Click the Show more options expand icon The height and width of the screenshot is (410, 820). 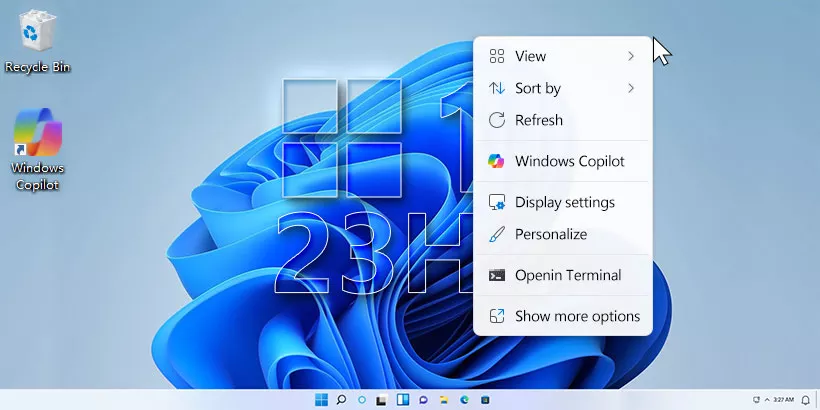point(496,316)
